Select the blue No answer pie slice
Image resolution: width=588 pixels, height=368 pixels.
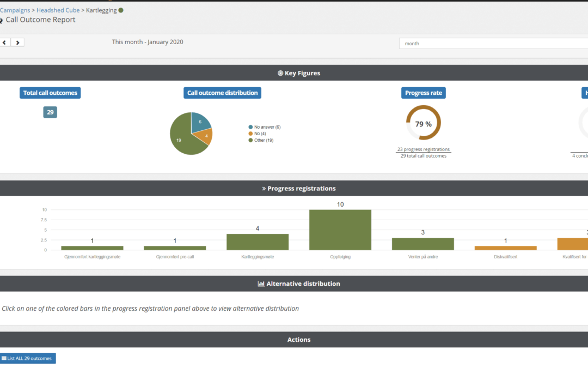(199, 122)
